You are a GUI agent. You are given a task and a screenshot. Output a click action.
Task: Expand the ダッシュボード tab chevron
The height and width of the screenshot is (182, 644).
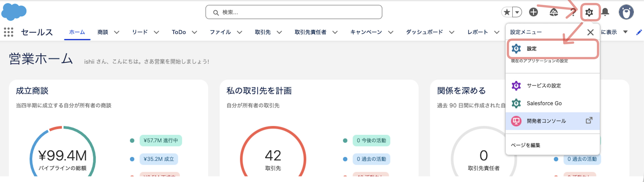click(x=452, y=32)
